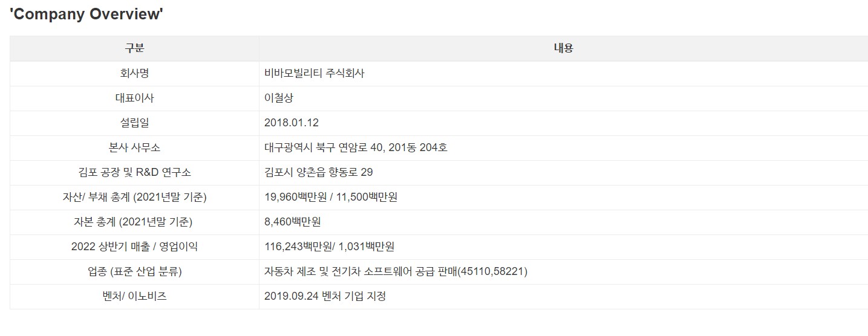The width and height of the screenshot is (868, 336).
Task: Select CEO name 이철상
Action: coord(279,98)
